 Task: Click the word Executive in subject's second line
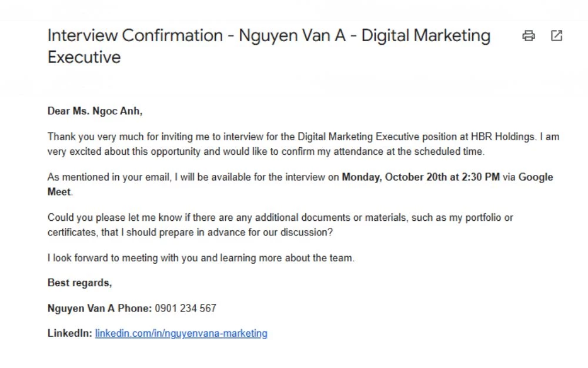point(84,58)
